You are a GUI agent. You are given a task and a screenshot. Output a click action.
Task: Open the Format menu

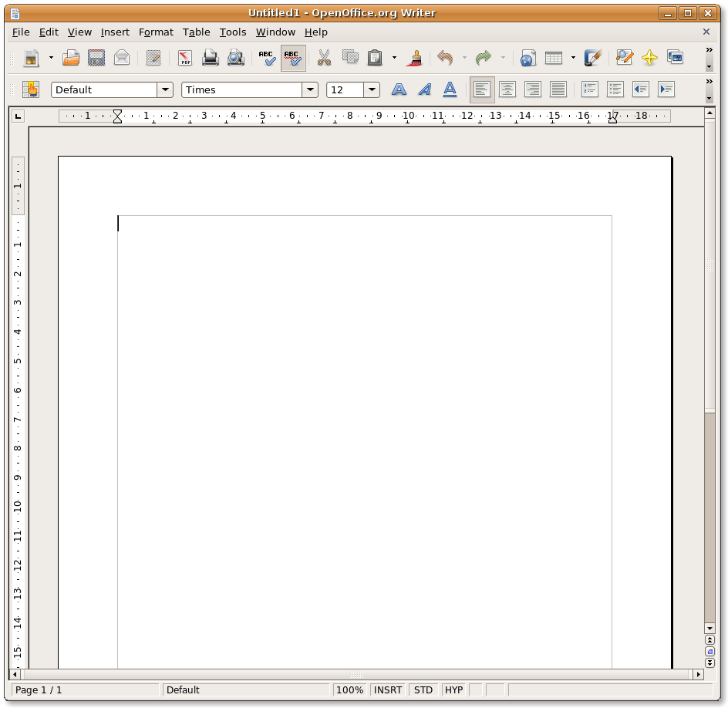pyautogui.click(x=156, y=32)
